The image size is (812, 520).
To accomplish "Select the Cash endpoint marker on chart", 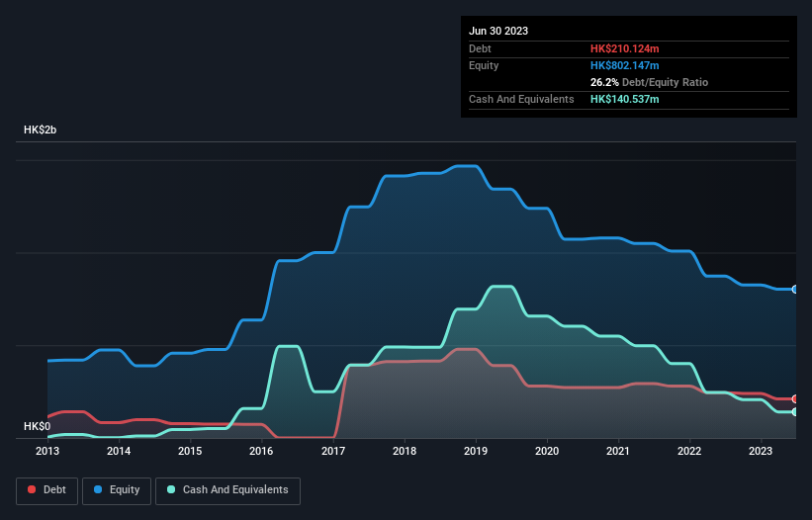I will click(795, 412).
